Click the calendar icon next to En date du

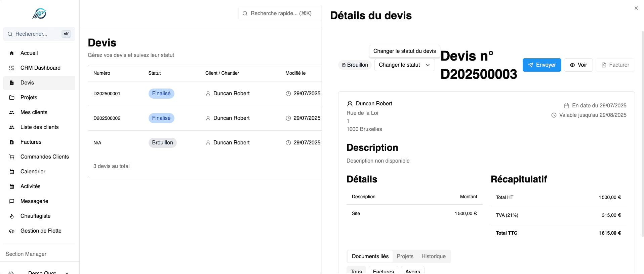point(567,106)
